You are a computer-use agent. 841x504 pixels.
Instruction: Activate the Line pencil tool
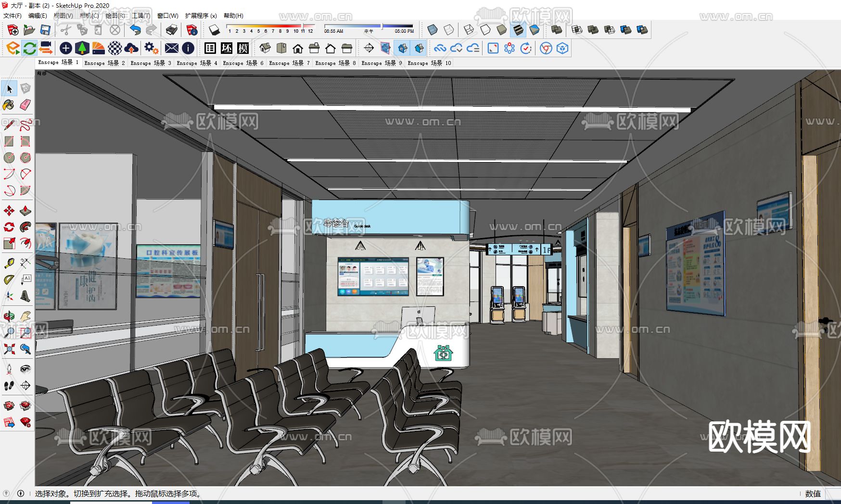tap(9, 125)
